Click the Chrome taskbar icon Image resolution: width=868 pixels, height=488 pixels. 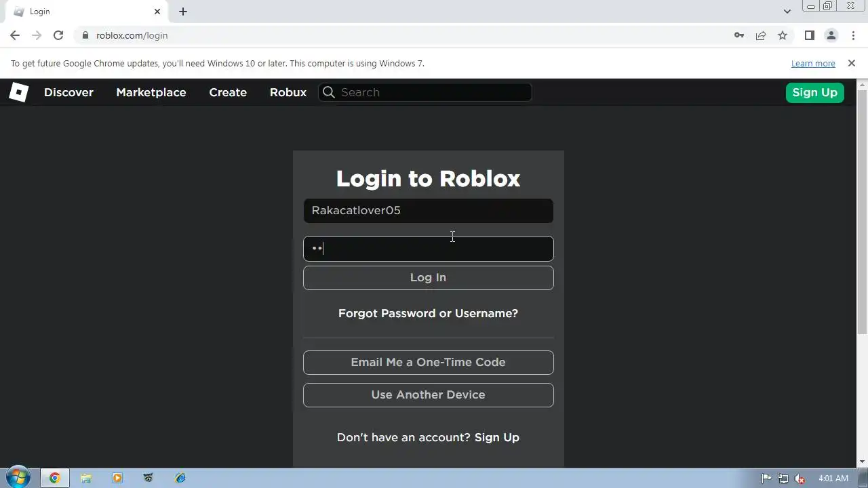click(55, 478)
